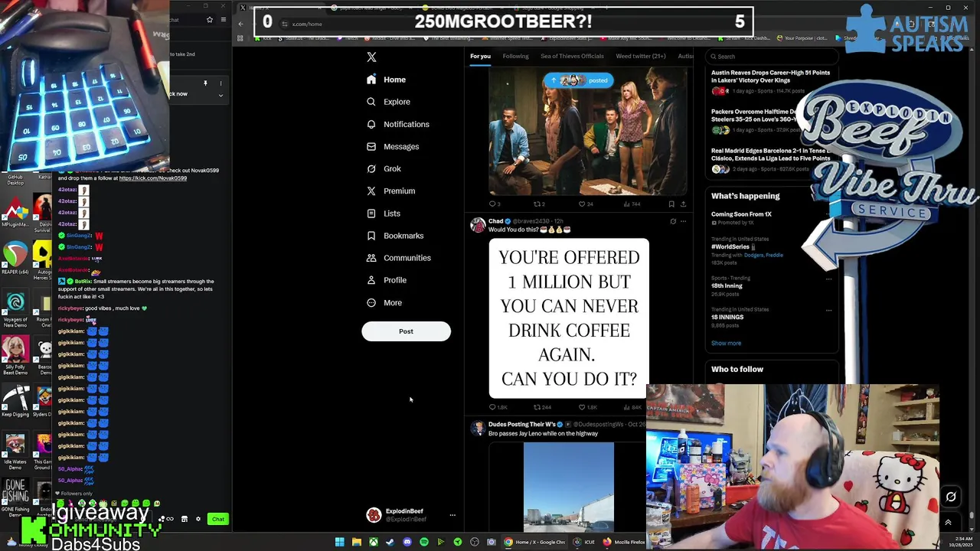Open Explore in X sidebar
Image resolution: width=980 pixels, height=551 pixels.
pyautogui.click(x=388, y=102)
